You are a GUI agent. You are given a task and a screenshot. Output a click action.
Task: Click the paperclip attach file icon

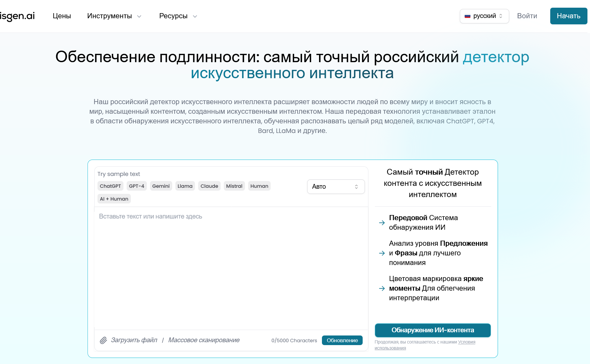[x=103, y=340]
